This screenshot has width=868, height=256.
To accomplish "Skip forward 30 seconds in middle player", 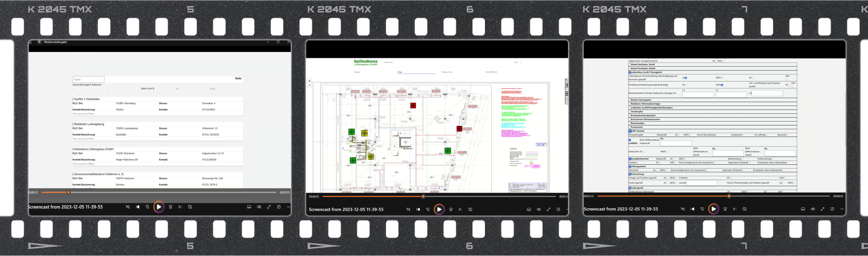I will click(x=451, y=209).
